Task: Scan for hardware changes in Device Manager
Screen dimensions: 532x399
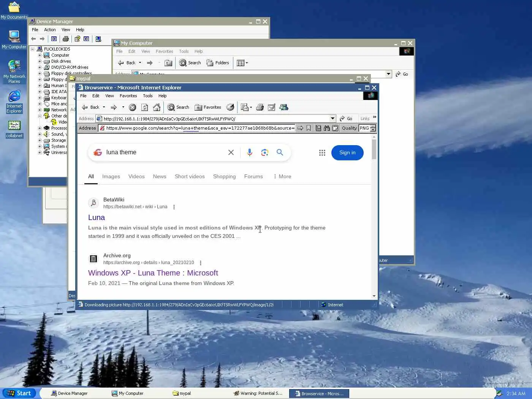Action: [98, 39]
